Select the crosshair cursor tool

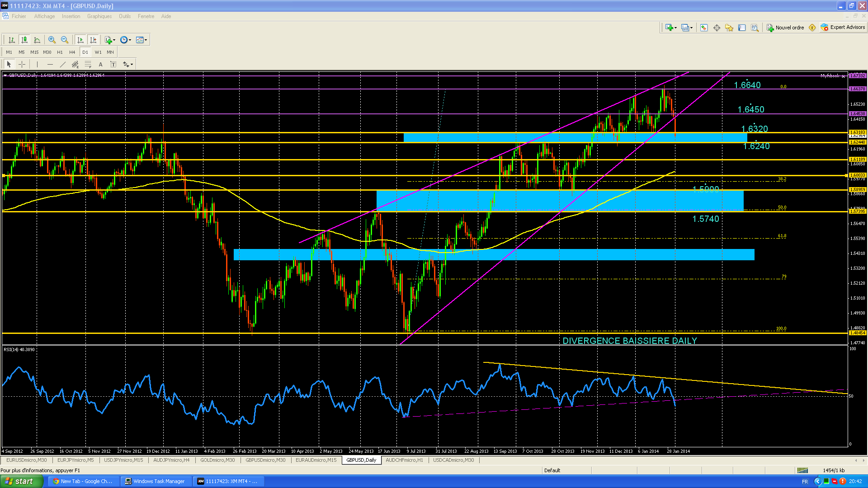tap(22, 64)
